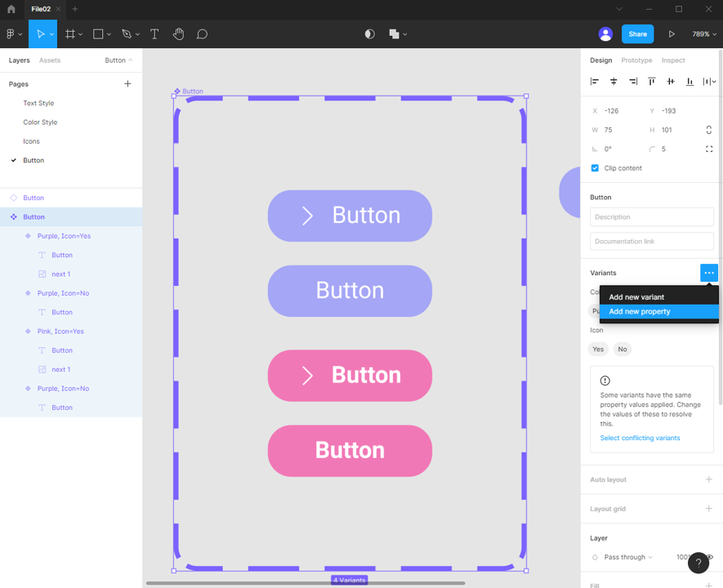This screenshot has height=588, width=723.
Task: Switch to the Prototype tab
Action: (x=636, y=60)
